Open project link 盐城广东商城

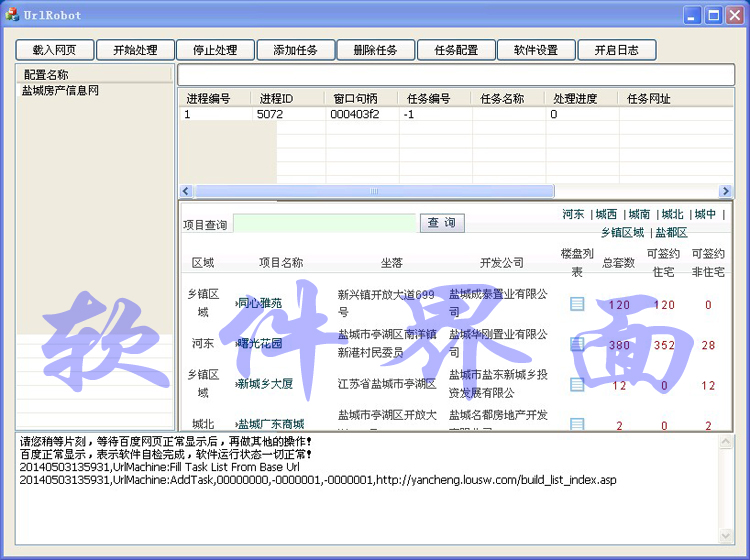271,424
